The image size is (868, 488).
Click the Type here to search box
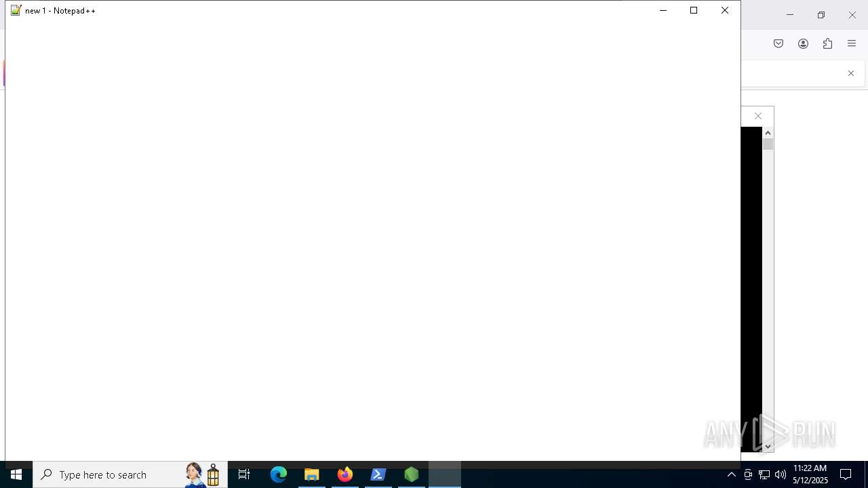coord(130,474)
